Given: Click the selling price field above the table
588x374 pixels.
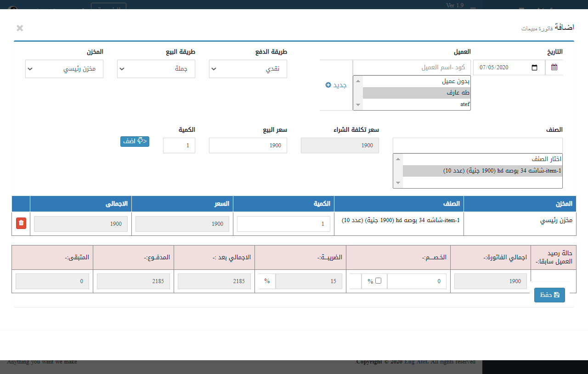Looking at the screenshot, I should tap(248, 145).
